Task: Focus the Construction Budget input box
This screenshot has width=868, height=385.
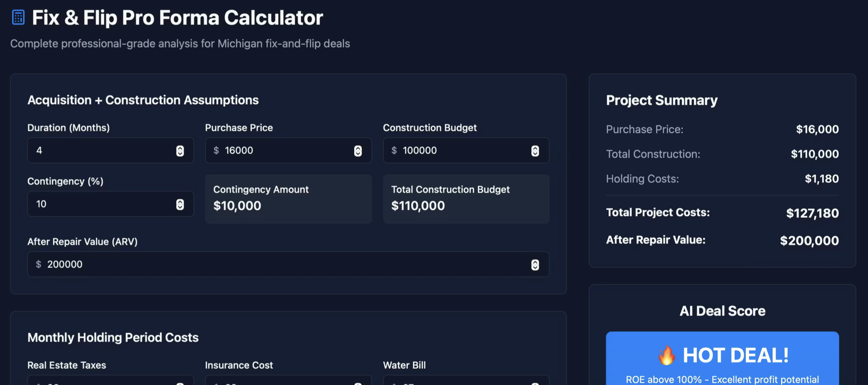Action: point(453,151)
